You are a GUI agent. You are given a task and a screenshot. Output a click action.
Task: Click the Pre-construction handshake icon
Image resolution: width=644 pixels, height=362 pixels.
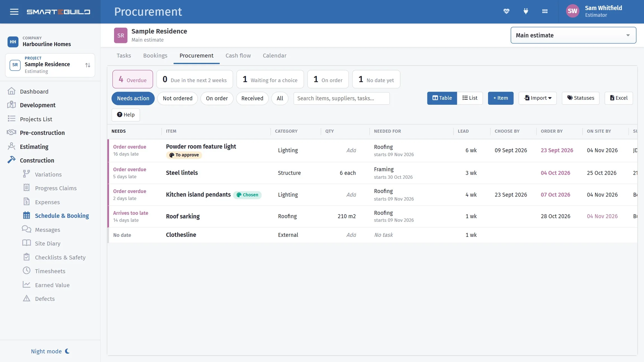(x=11, y=132)
